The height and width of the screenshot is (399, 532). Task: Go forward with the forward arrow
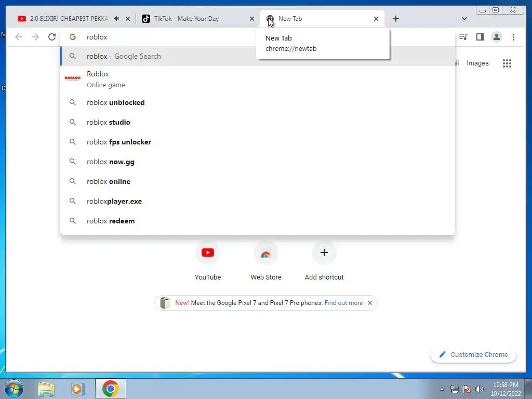[x=35, y=37]
